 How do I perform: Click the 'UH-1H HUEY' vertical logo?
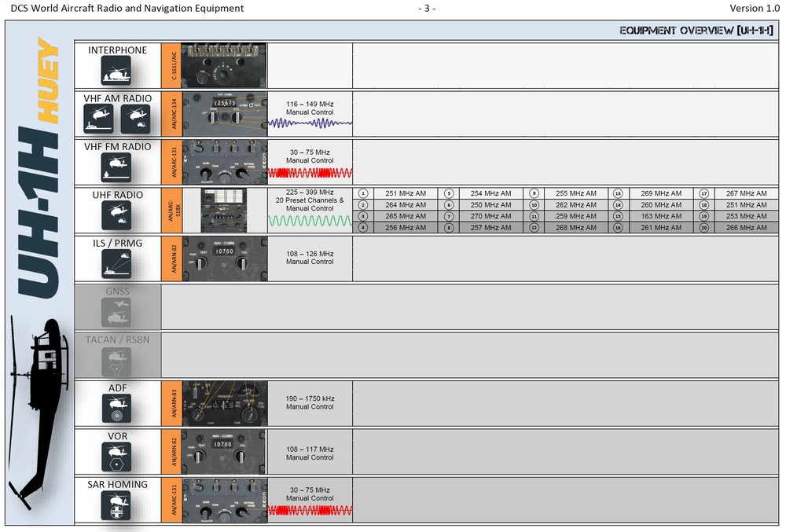tap(39, 168)
